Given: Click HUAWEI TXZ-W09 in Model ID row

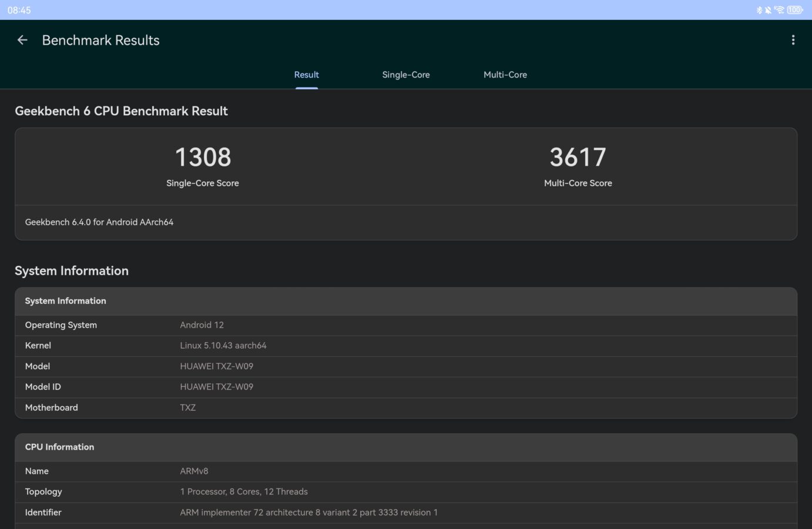Looking at the screenshot, I should (217, 387).
